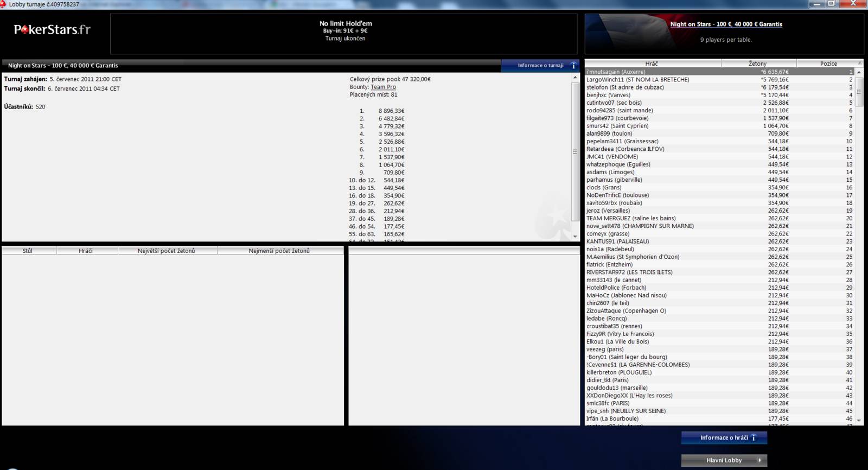Open Informace o turnaji button

(x=540, y=66)
